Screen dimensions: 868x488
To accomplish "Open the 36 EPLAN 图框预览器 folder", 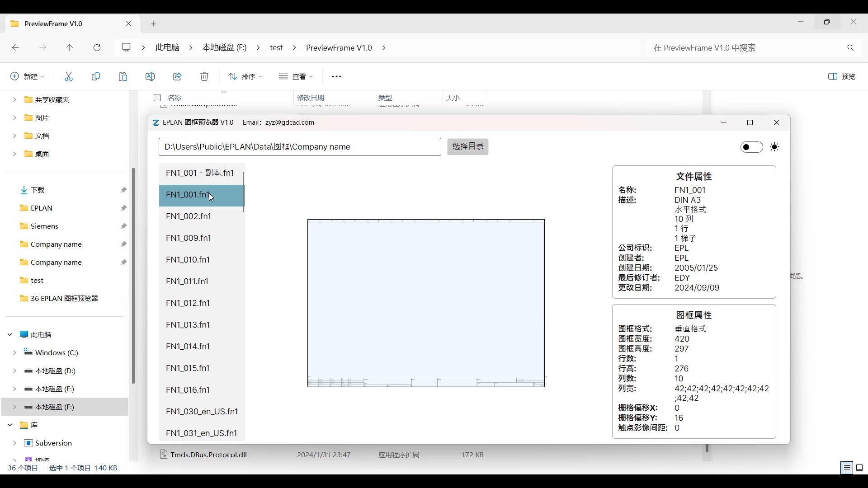I will tap(65, 298).
